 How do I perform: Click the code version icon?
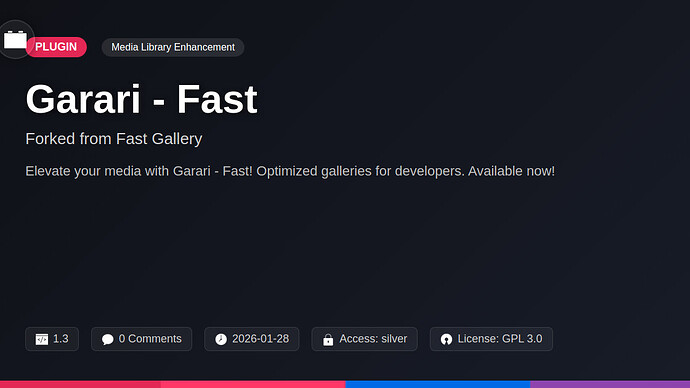[x=42, y=339]
